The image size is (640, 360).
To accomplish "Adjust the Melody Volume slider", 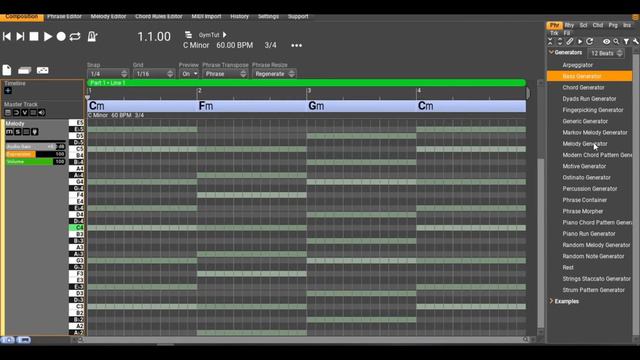I will (x=36, y=162).
